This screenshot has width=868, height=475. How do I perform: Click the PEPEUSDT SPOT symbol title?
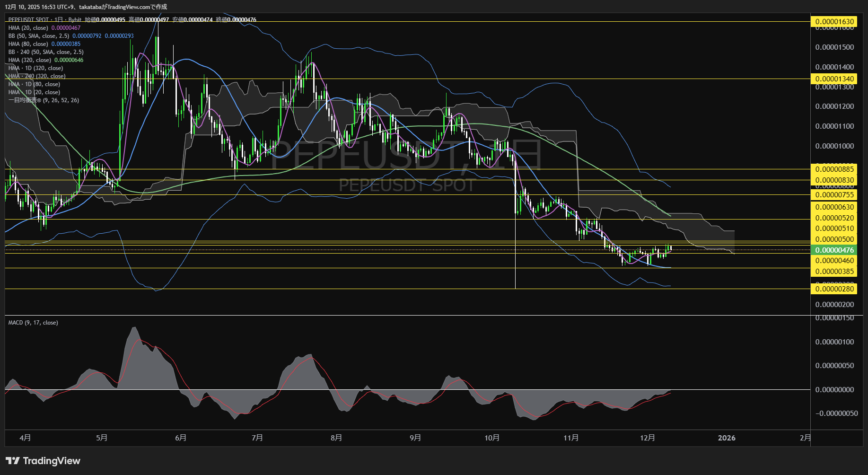[x=28, y=20]
